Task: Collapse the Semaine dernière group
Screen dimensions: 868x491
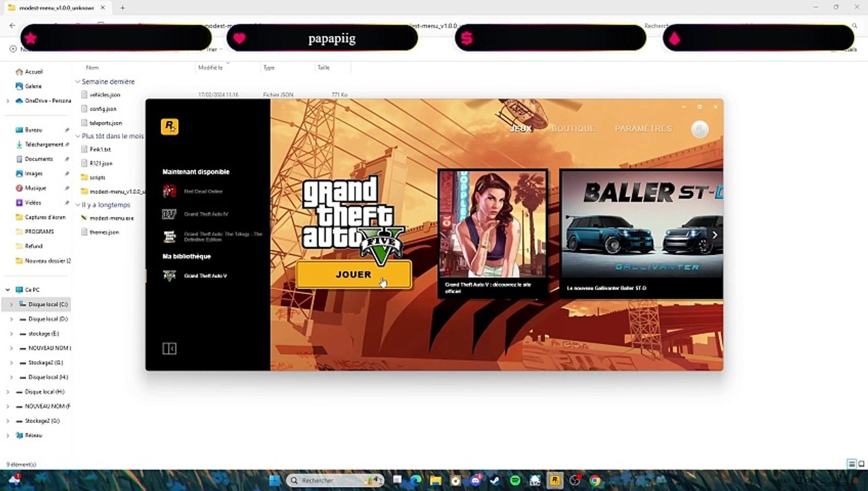Action: (x=77, y=82)
